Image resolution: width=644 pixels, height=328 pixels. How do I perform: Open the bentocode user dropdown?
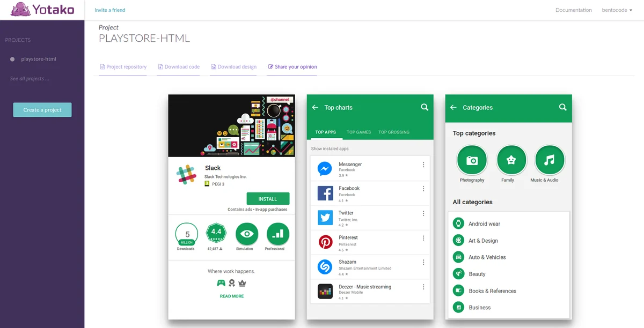(618, 10)
